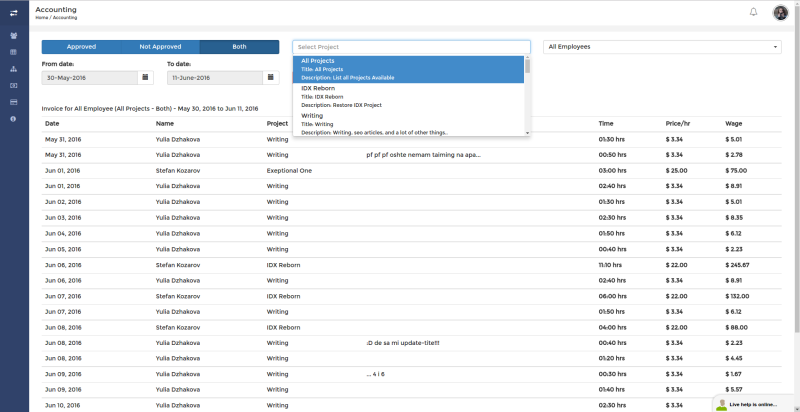Open the users group icon in the sidebar

[x=13, y=36]
